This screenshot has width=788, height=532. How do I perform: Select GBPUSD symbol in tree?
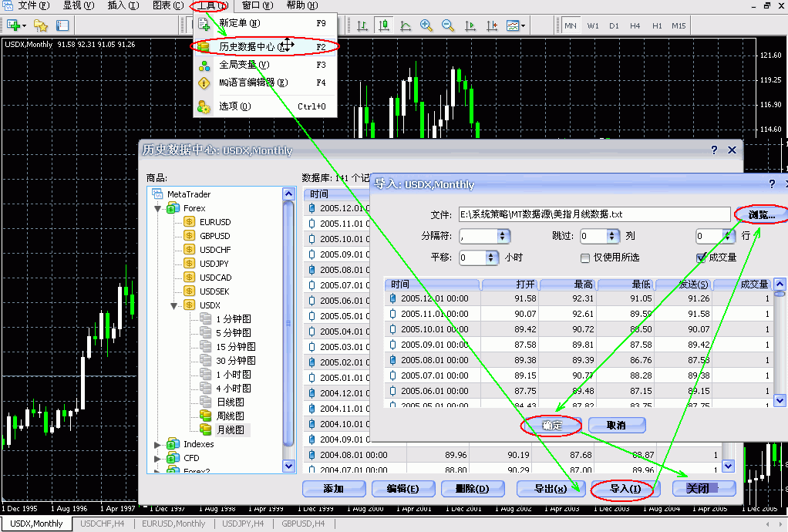point(214,236)
